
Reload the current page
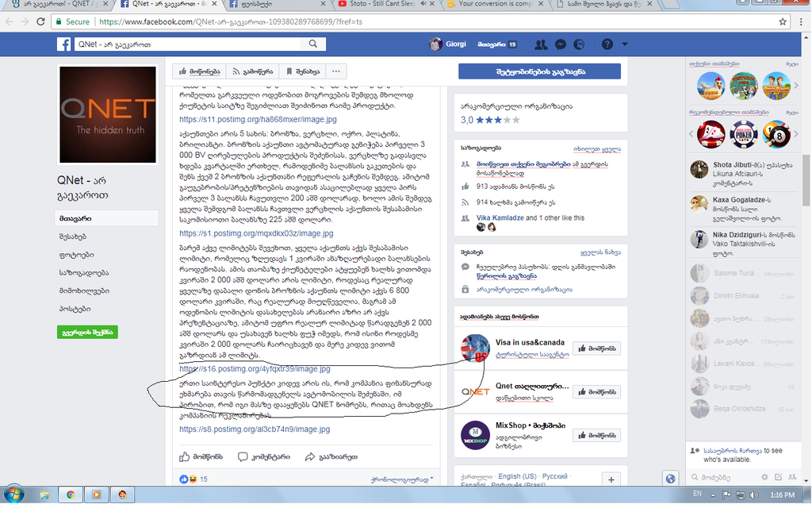point(41,21)
